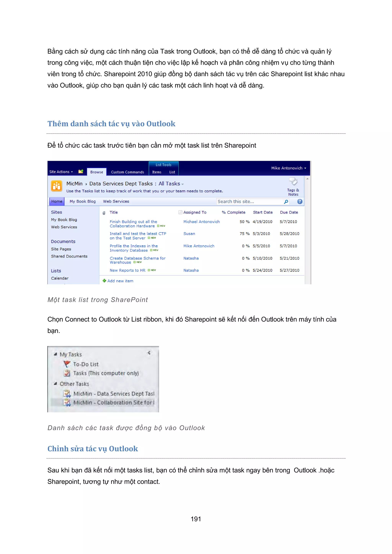Click the search magnifier icon
The image size is (392, 554).
[x=286, y=202]
